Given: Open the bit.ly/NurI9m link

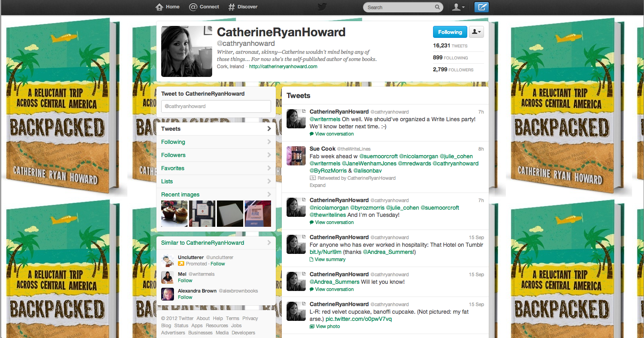Looking at the screenshot, I should pos(326,252).
